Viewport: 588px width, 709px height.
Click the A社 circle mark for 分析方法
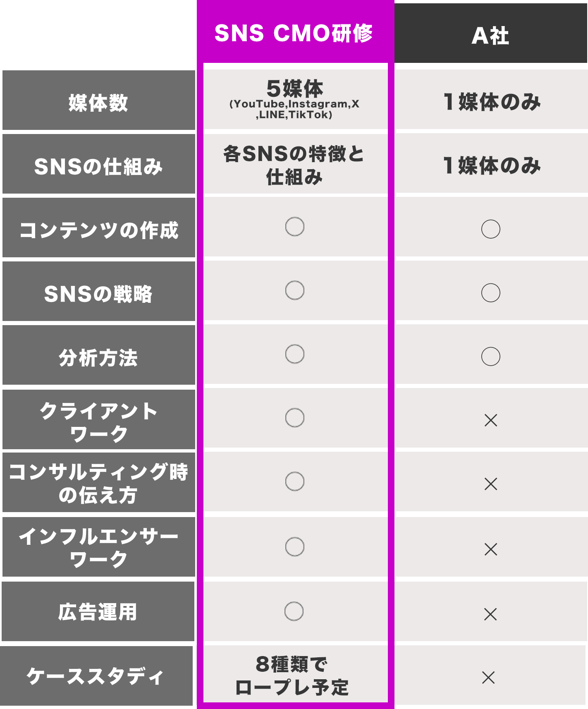491,357
